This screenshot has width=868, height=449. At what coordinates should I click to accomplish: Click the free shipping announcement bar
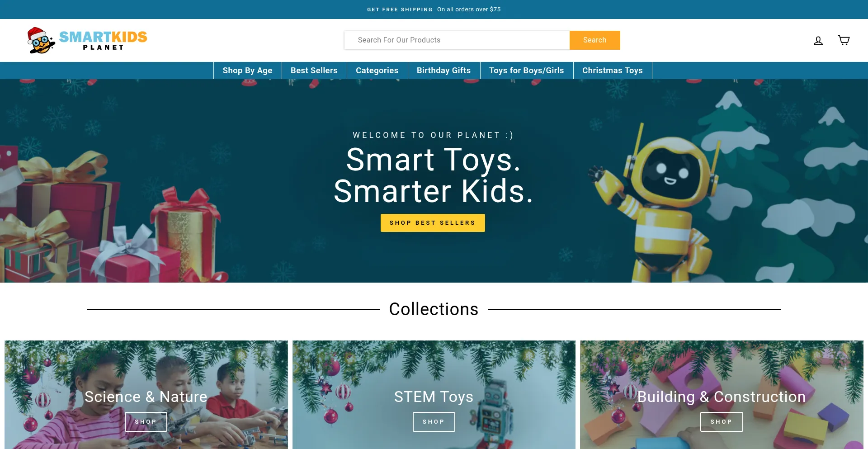pos(434,9)
